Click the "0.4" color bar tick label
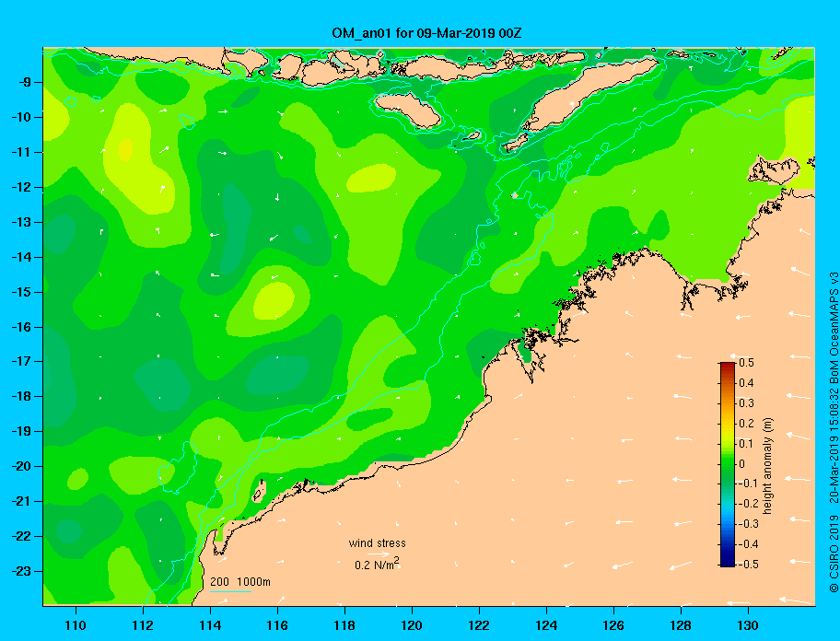This screenshot has height=641, width=840. (747, 383)
